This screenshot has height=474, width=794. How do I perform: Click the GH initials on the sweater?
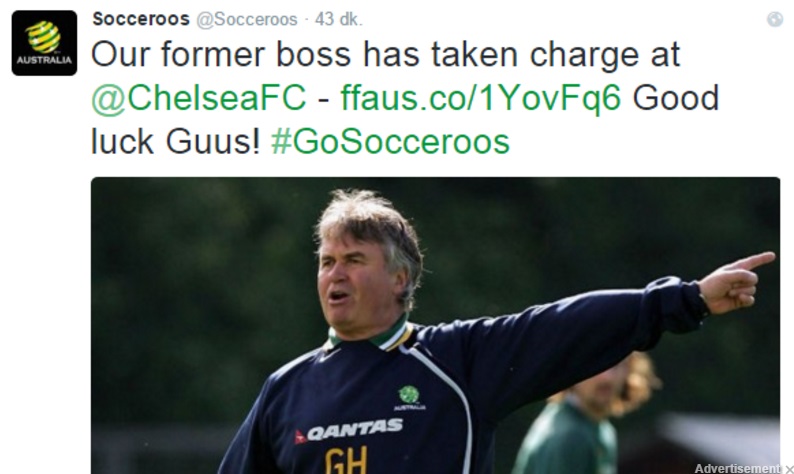pyautogui.click(x=345, y=460)
